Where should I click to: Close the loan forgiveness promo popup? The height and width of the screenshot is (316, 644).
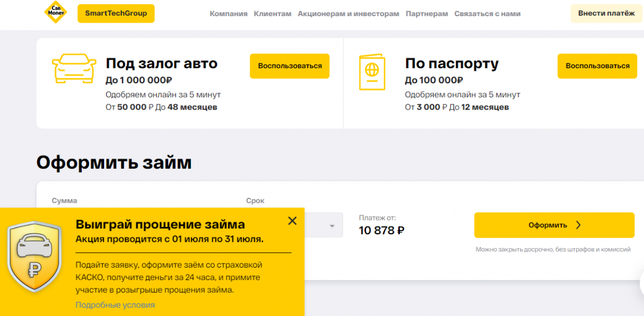coord(292,220)
